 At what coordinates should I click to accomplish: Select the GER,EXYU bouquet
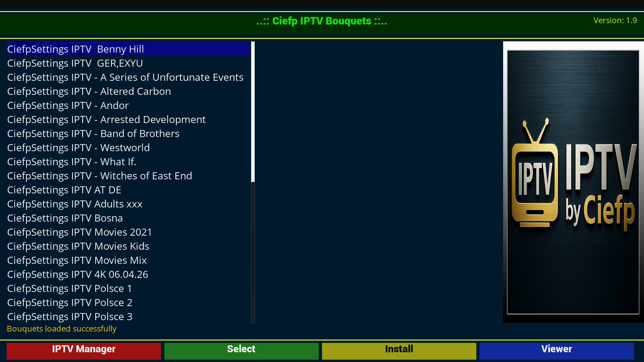(x=128, y=63)
